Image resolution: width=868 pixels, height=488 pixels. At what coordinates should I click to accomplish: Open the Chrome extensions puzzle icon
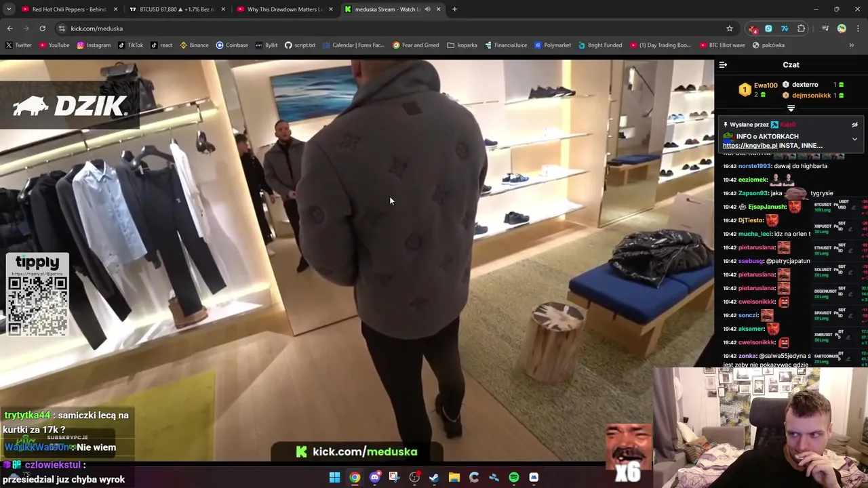[x=802, y=28]
